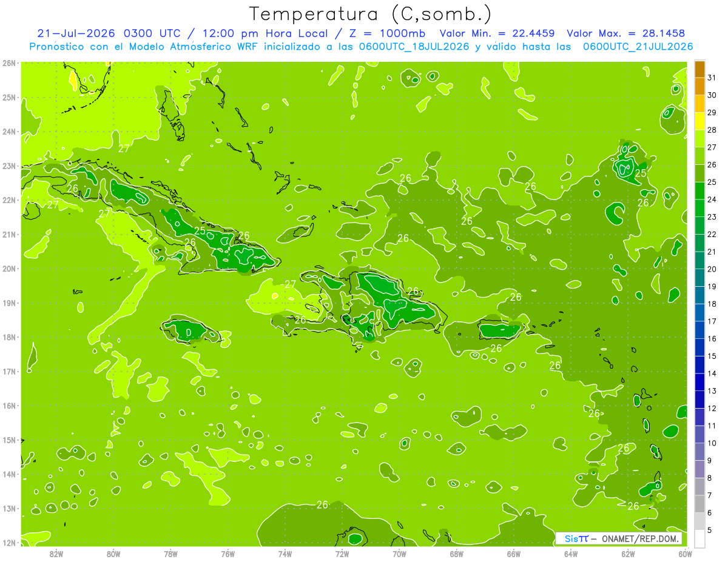Select the date text "21-Jul-2026 0300 UTC"

tap(109, 33)
